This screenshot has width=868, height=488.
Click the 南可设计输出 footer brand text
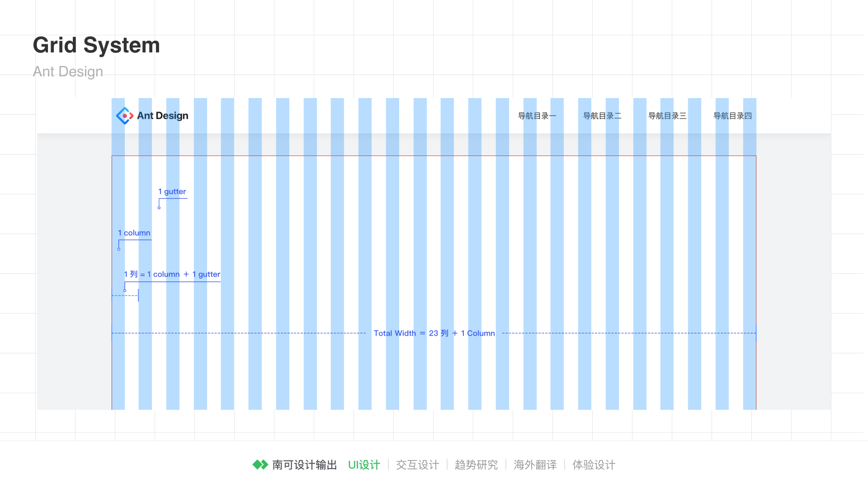click(x=305, y=465)
